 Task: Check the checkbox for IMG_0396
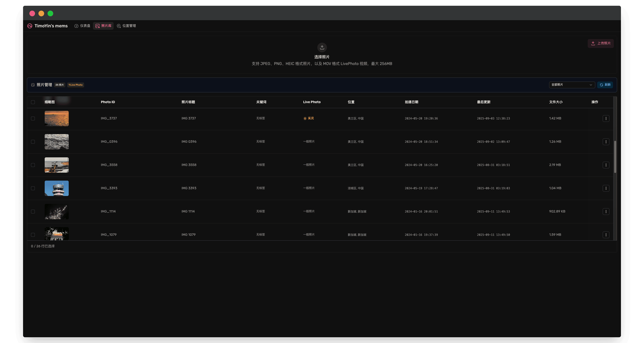(33, 142)
